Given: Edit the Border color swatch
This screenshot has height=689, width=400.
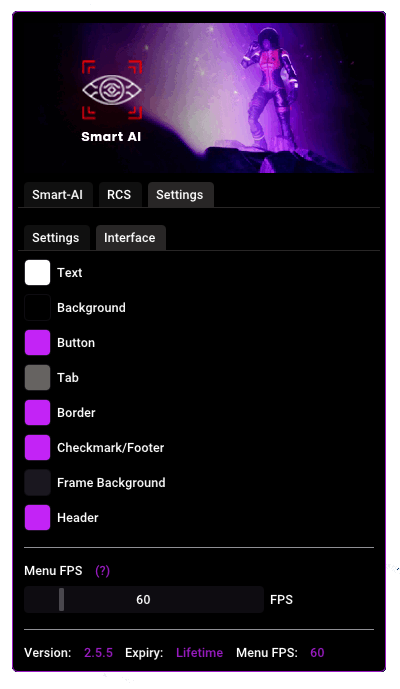Looking at the screenshot, I should [37, 413].
